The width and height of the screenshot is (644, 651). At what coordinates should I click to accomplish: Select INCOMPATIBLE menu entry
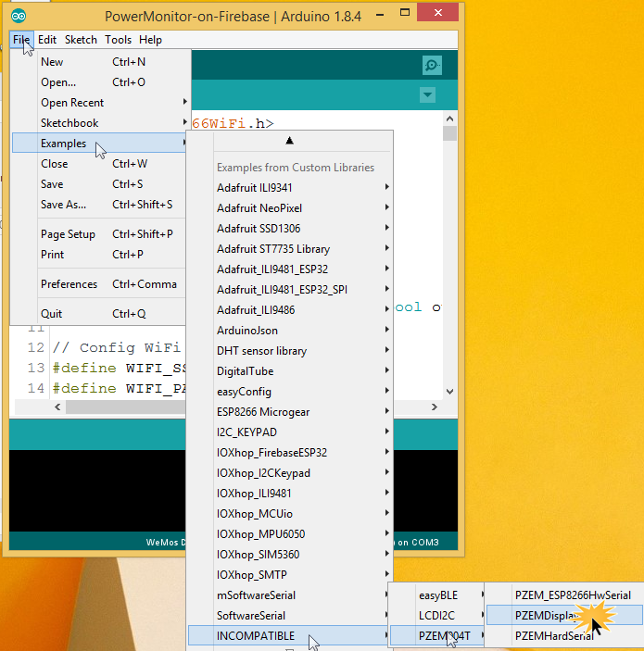[289, 635]
